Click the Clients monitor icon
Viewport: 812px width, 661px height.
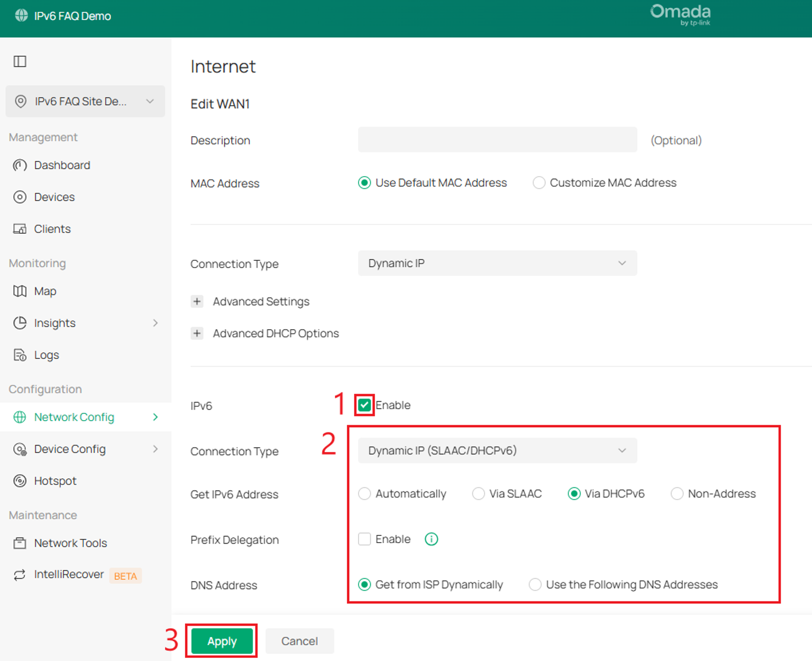[20, 229]
